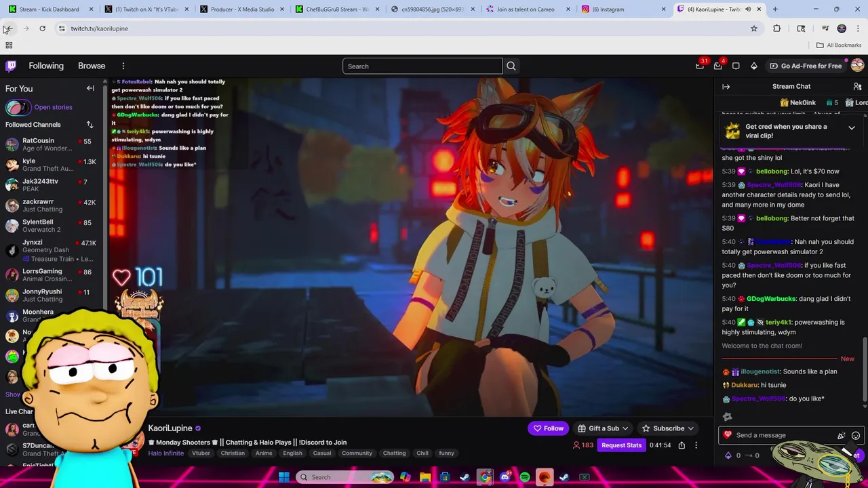Open chat community users list icon
Image resolution: width=868 pixels, height=488 pixels.
(x=857, y=87)
